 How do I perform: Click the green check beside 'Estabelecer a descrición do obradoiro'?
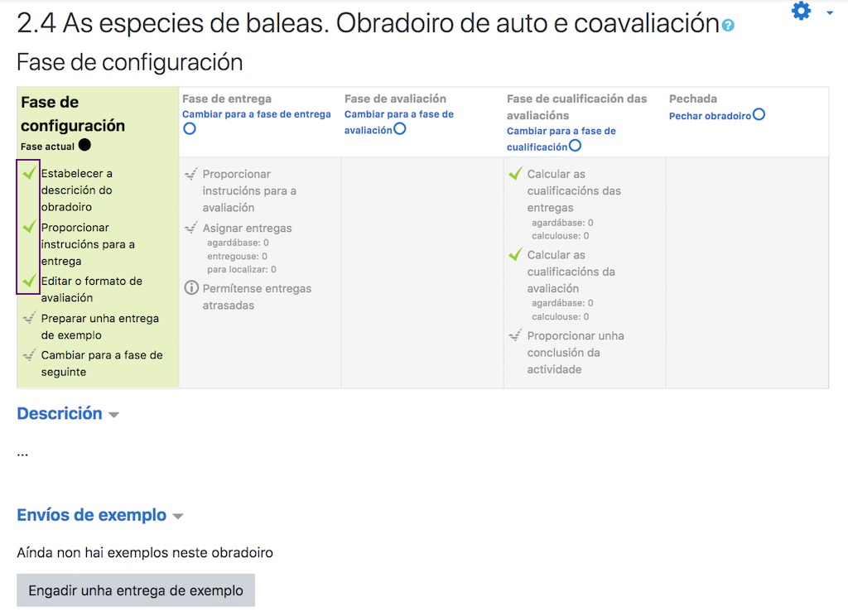30,172
